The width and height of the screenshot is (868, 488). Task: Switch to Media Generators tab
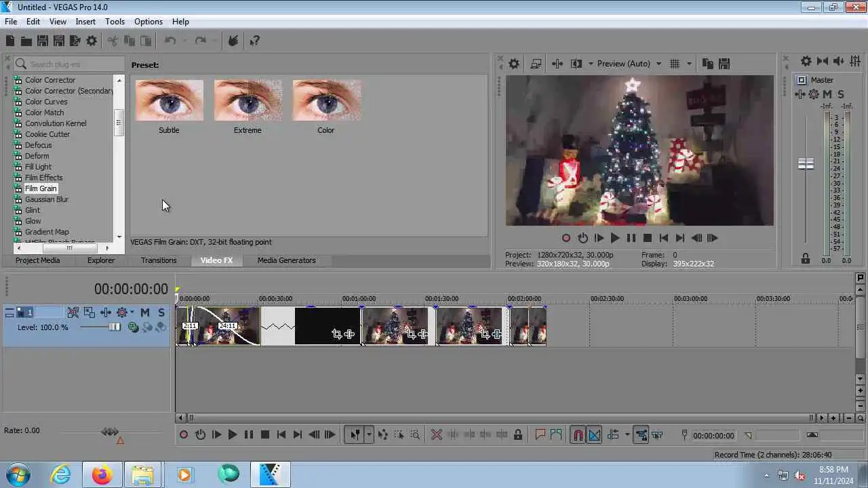coord(286,260)
